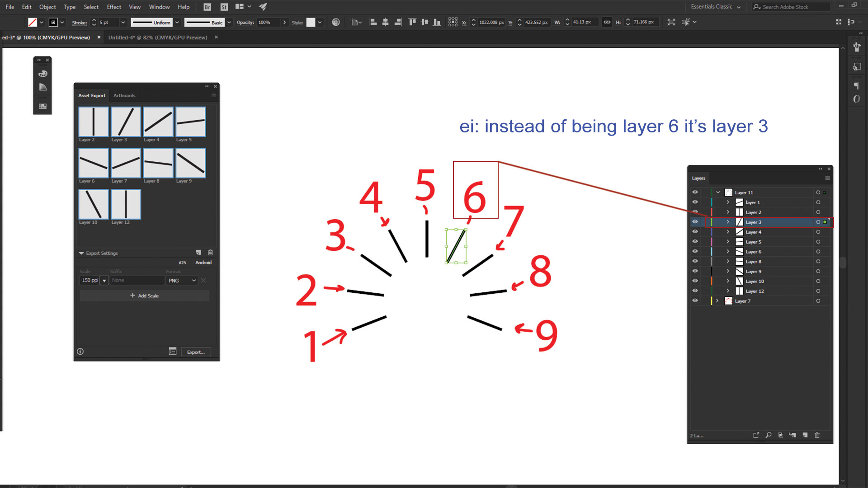This screenshot has height=488, width=868.
Task: Click the trash icon in Export Settings
Action: (210, 253)
